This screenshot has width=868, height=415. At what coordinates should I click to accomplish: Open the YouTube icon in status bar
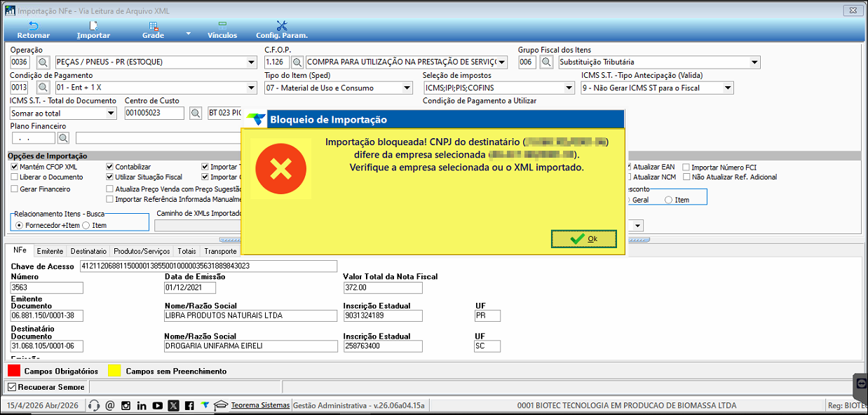[x=157, y=405]
